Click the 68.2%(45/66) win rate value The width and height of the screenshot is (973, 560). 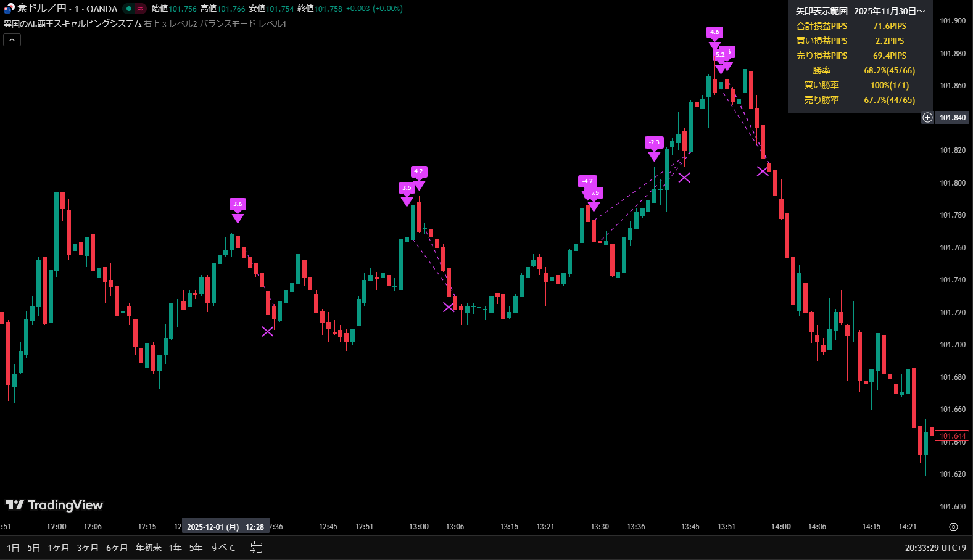tap(889, 70)
